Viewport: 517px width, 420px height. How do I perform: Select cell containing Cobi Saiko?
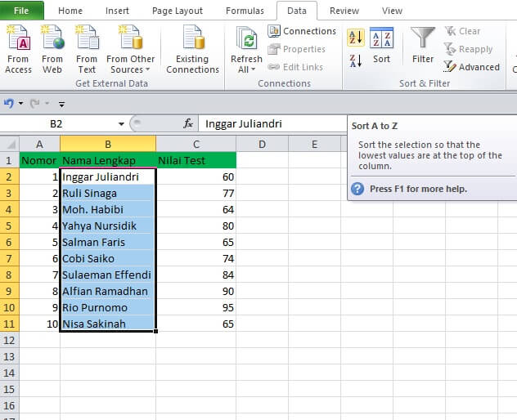(108, 258)
